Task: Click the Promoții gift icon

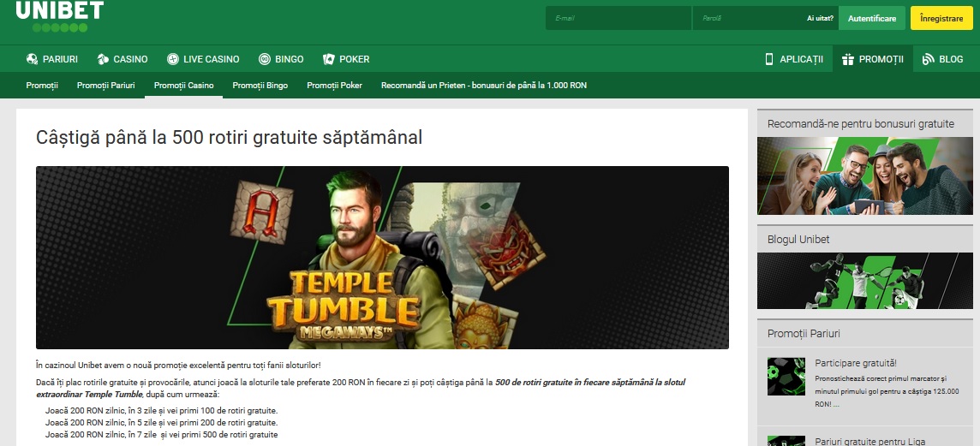Action: click(848, 59)
